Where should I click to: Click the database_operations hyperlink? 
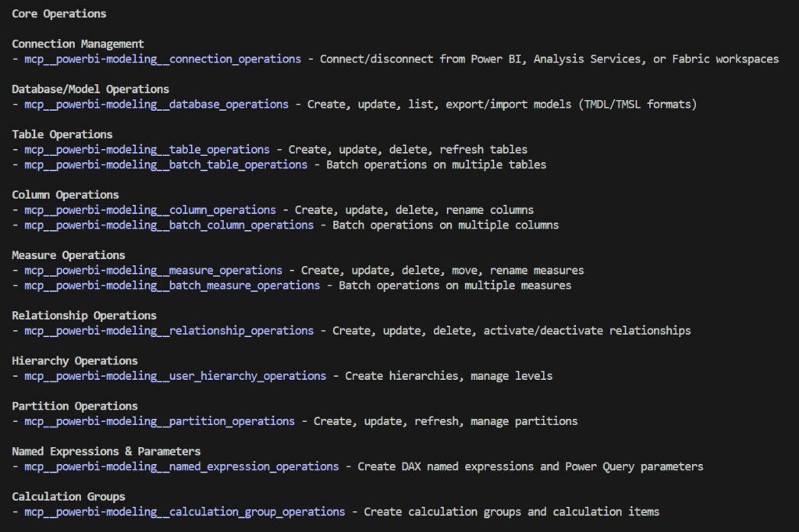coord(152,104)
